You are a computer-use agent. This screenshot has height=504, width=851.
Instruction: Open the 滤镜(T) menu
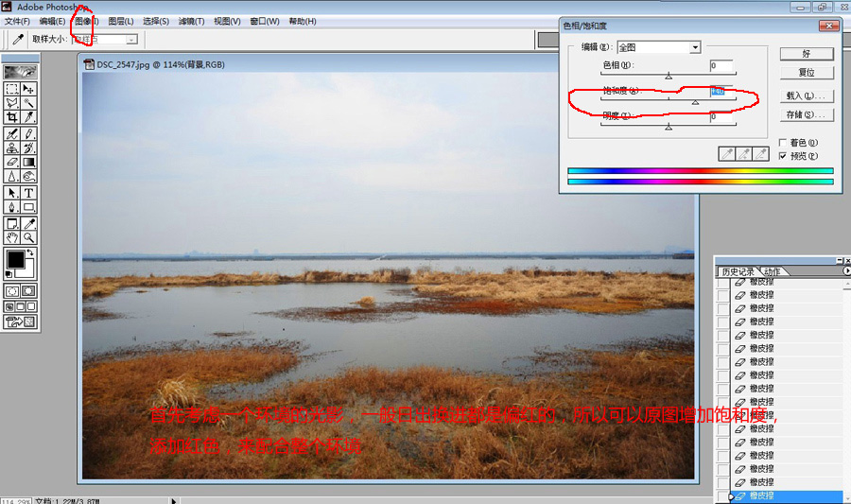coord(191,21)
